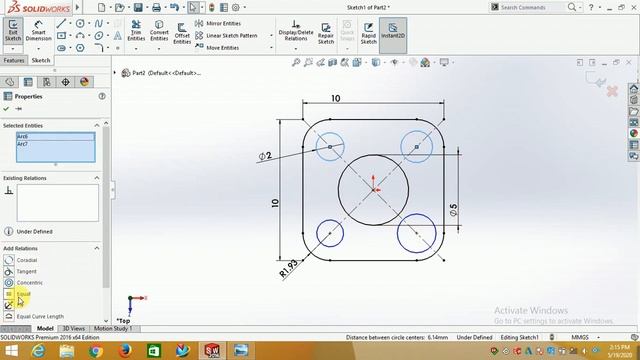Select the Spline sketch tool

pos(99,24)
